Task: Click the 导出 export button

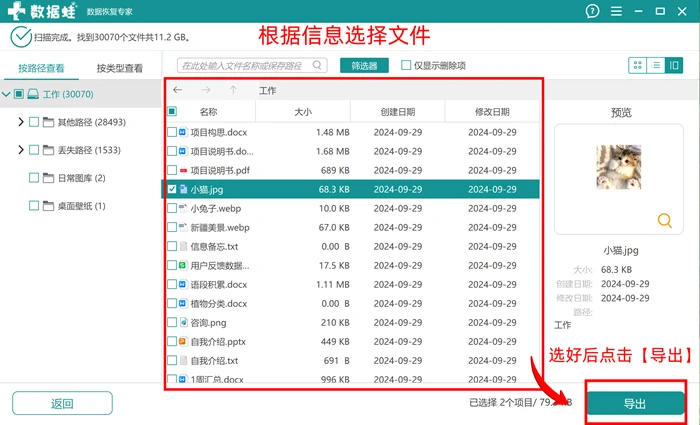Action: [635, 403]
